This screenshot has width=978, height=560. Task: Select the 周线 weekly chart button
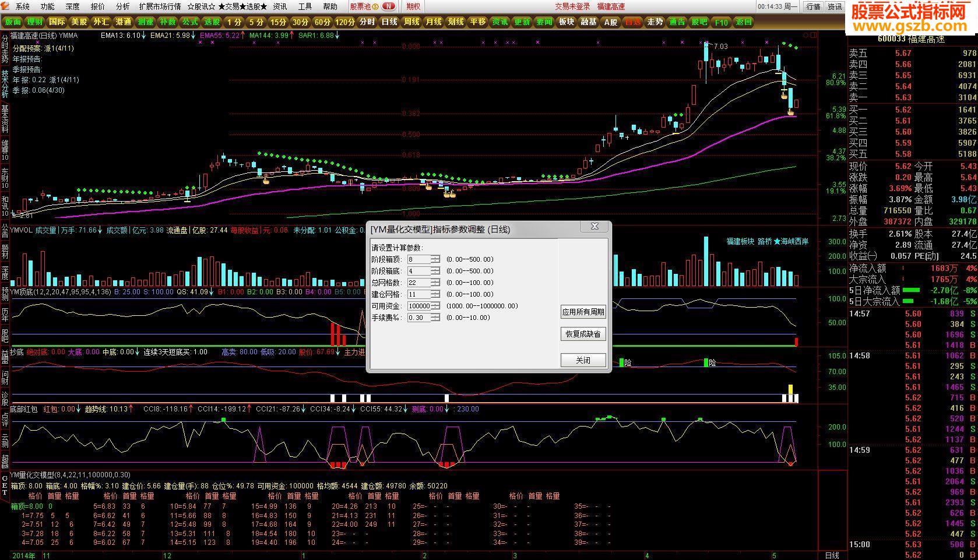(411, 22)
